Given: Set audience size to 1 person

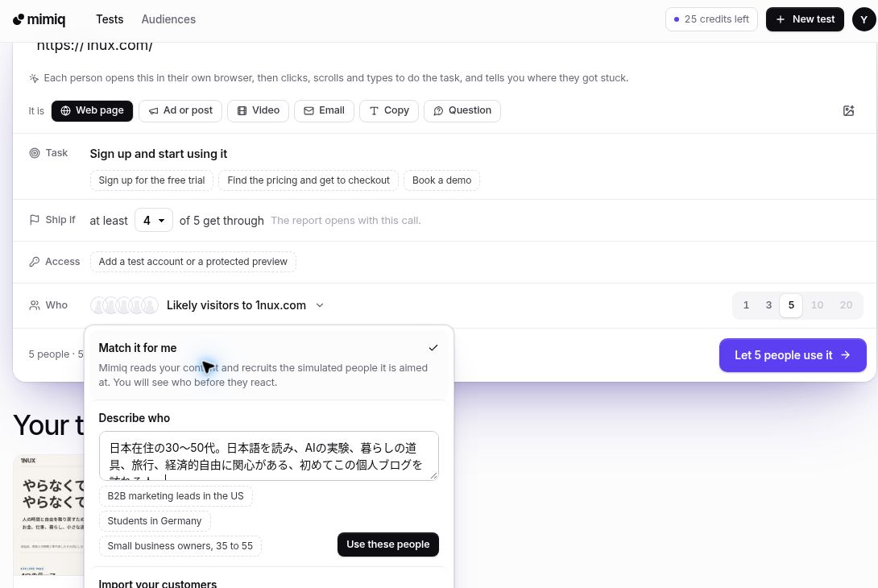Looking at the screenshot, I should [746, 305].
